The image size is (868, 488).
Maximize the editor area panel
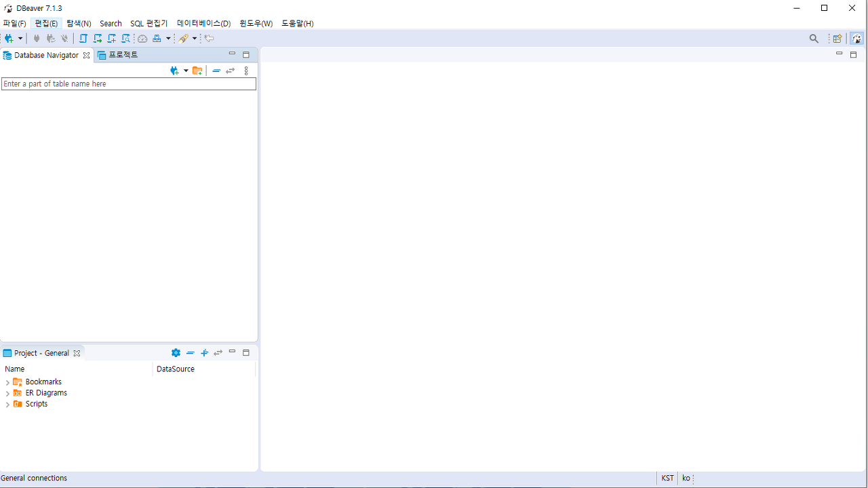click(x=853, y=54)
